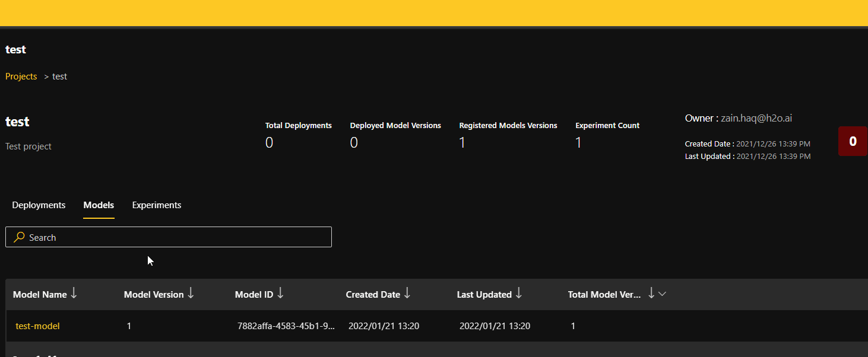The width and height of the screenshot is (868, 357).
Task: Open the Experiments tab
Action: point(157,205)
